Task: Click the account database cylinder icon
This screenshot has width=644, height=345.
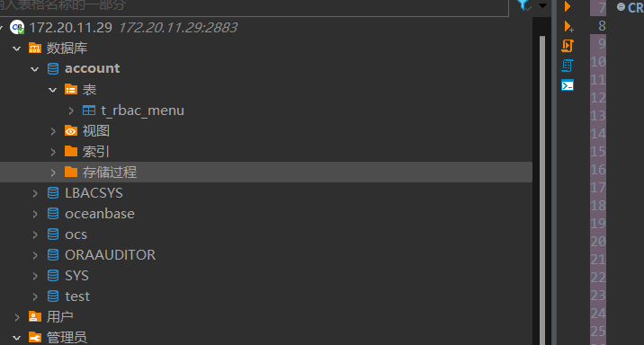Action: tap(53, 68)
